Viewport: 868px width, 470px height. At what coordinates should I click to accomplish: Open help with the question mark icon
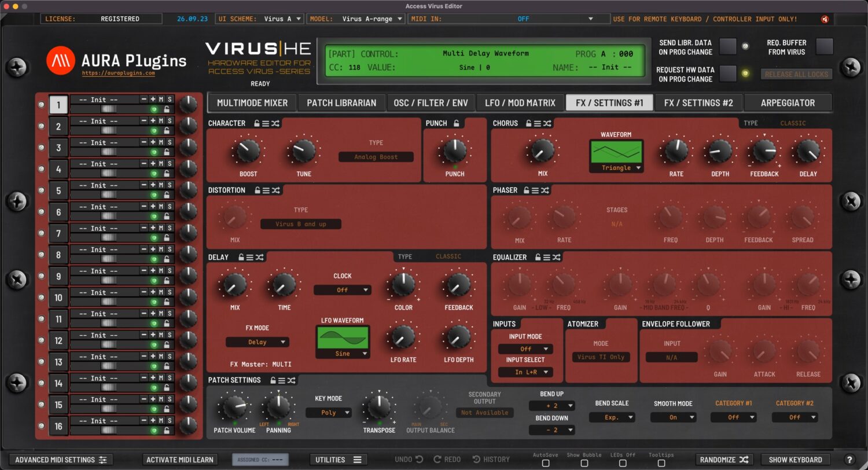click(x=849, y=460)
